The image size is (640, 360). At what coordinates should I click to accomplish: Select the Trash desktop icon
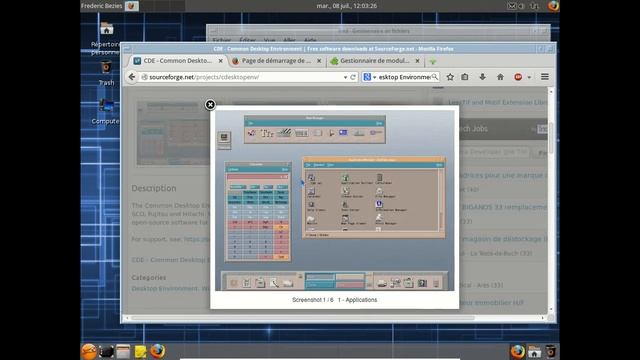click(106, 73)
